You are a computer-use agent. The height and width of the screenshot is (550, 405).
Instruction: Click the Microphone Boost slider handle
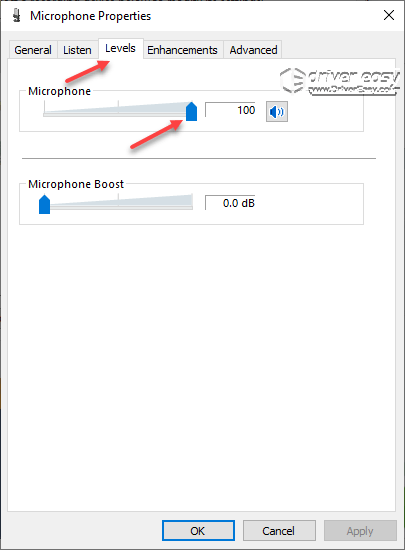44,204
